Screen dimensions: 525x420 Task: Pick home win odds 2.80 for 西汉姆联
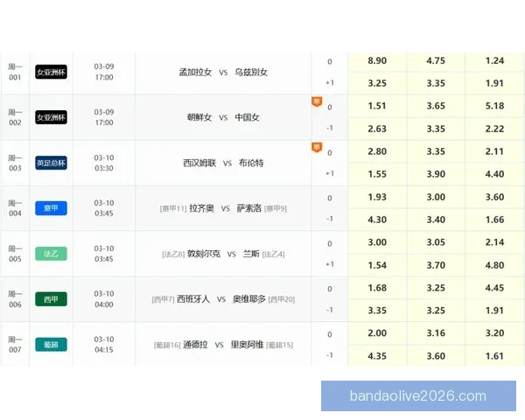coord(377,151)
